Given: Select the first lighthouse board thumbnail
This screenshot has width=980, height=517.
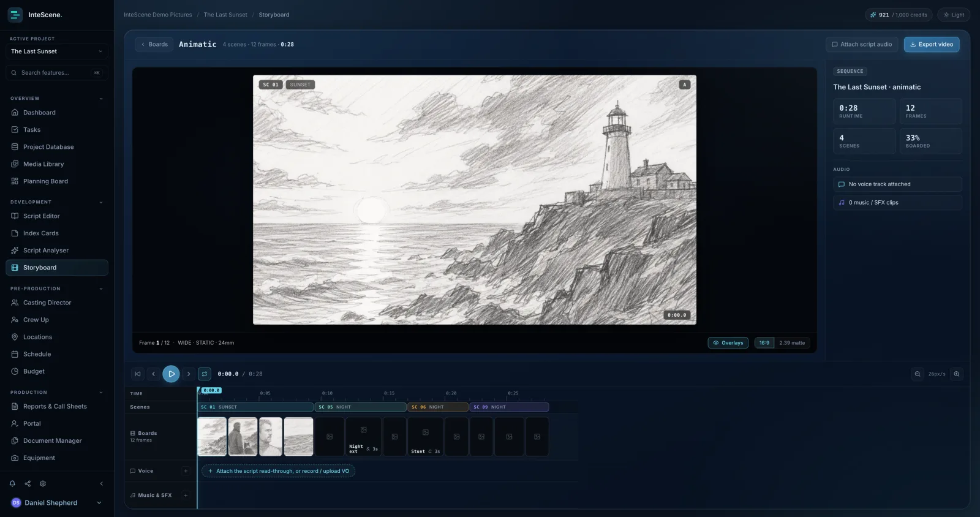Looking at the screenshot, I should click(212, 437).
